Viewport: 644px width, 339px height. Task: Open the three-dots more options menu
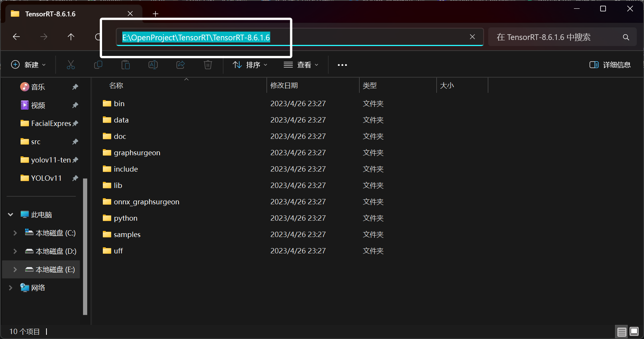(x=342, y=65)
